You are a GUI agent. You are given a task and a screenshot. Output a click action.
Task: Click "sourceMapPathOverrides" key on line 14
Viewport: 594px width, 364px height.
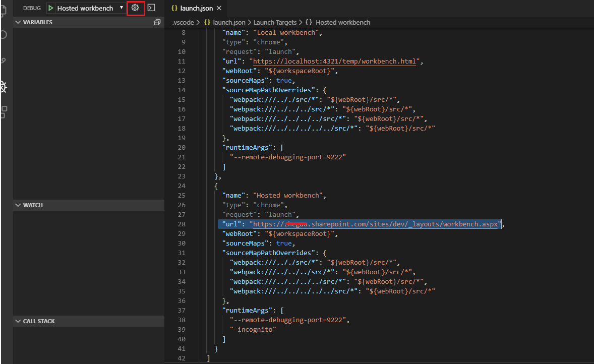269,90
